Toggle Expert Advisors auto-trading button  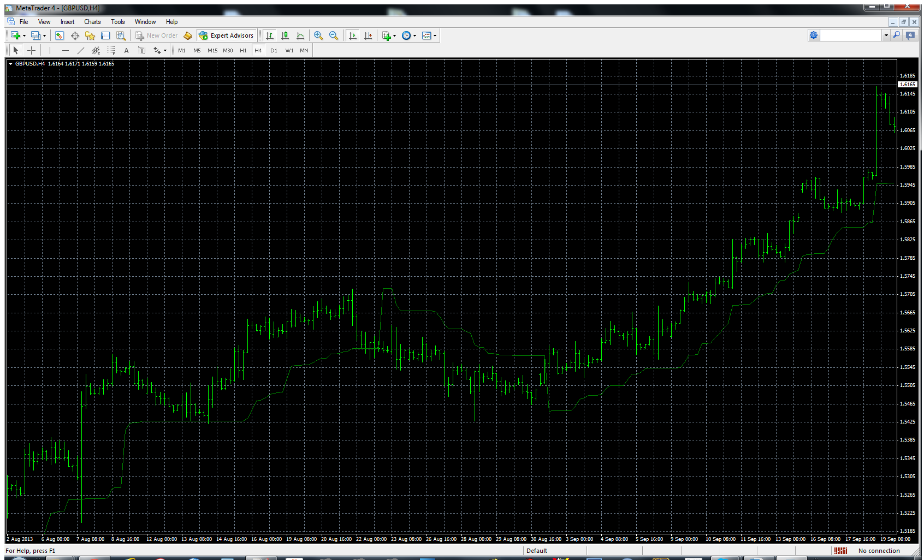coord(226,35)
